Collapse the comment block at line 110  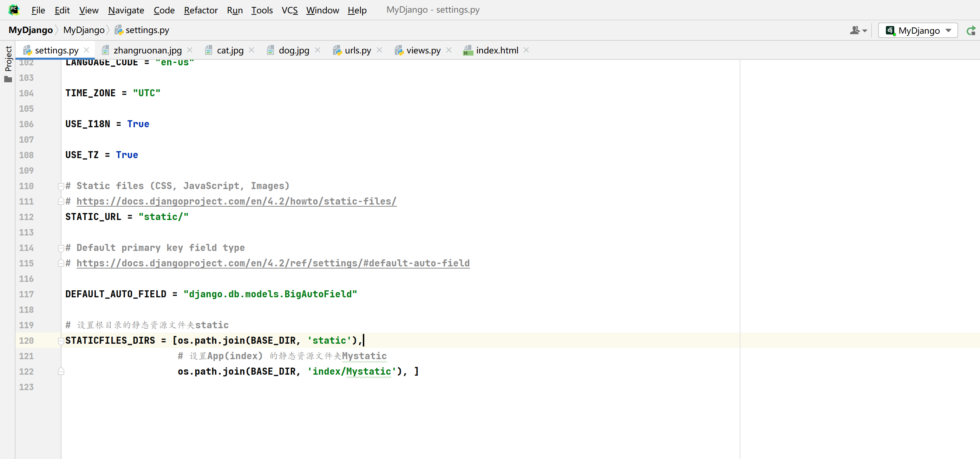click(61, 187)
